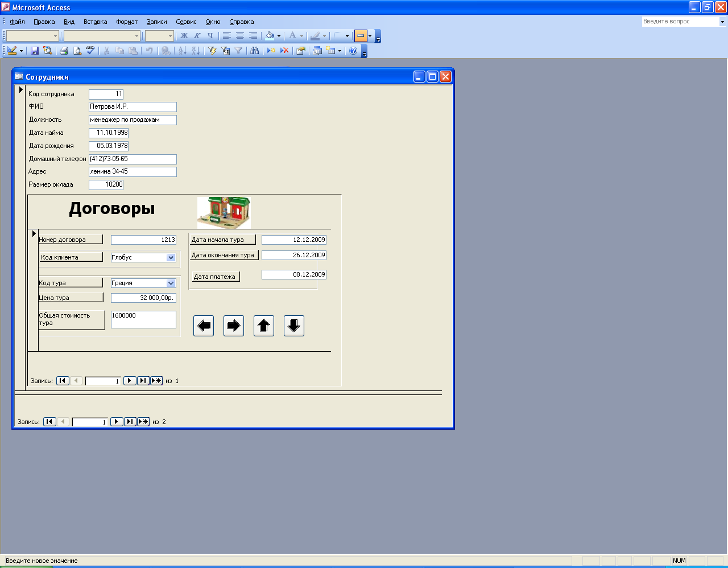Click the fill/back color paint bucket
The image size is (728, 568).
tap(270, 36)
